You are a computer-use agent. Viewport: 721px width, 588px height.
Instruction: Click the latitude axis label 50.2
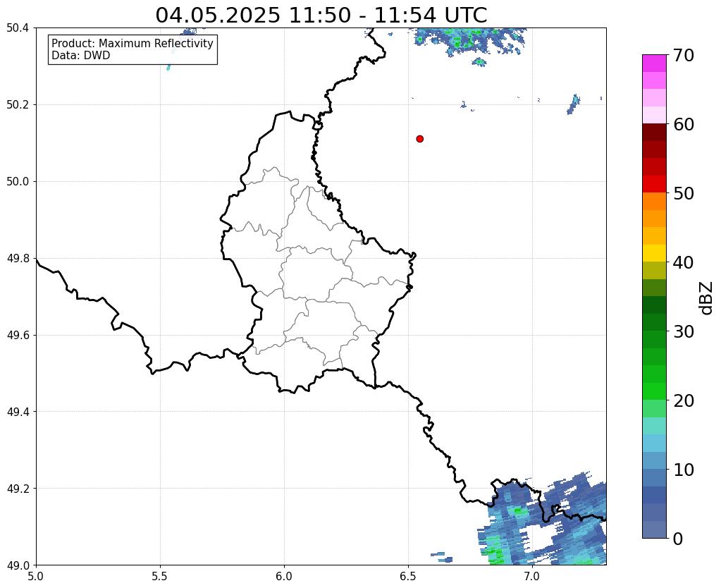click(x=18, y=104)
